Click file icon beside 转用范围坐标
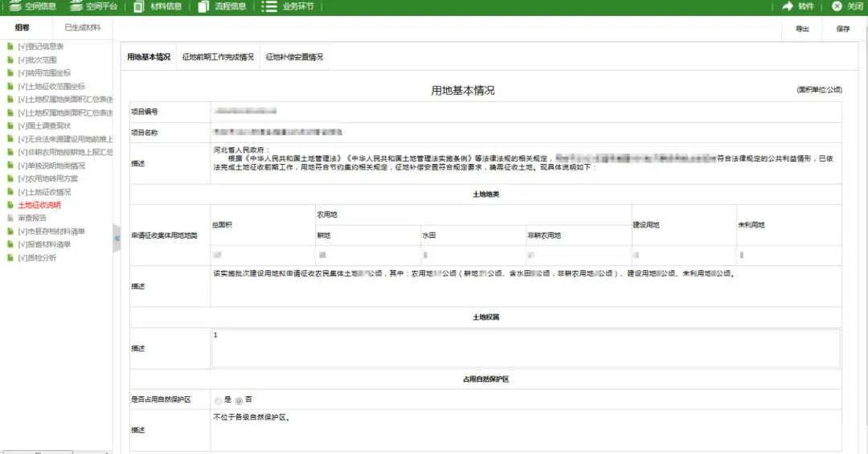The image size is (868, 454). click(x=10, y=72)
